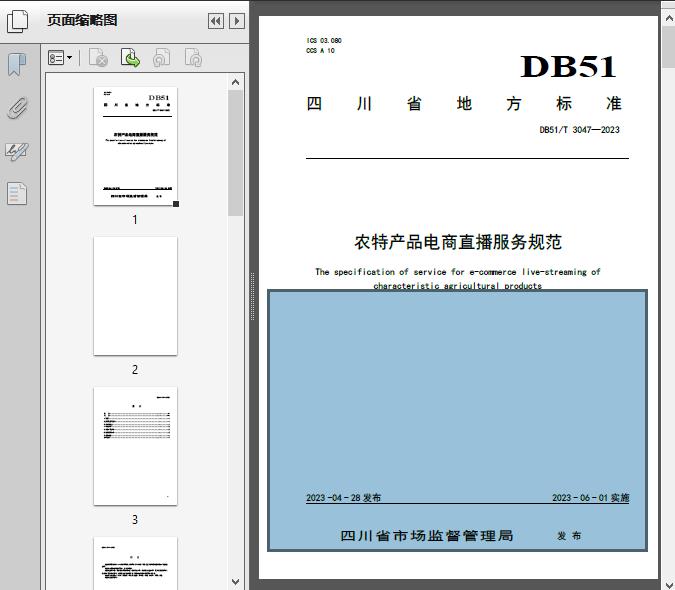Collapse the thumbnails panel with double-arrow button

216,21
